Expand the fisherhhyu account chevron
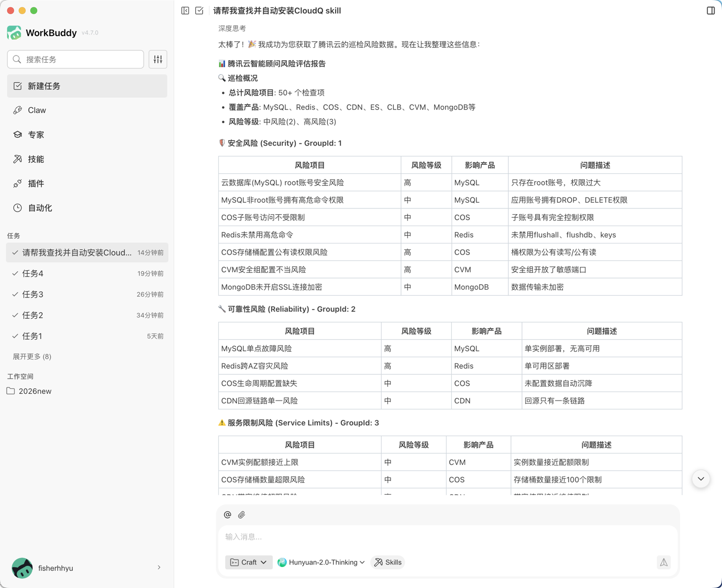The height and width of the screenshot is (588, 722). (x=159, y=568)
